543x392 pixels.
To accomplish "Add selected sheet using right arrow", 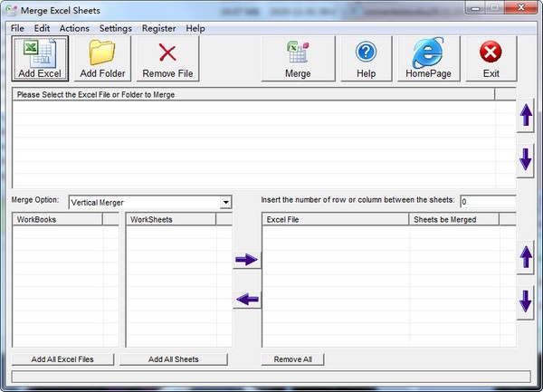I will (246, 261).
